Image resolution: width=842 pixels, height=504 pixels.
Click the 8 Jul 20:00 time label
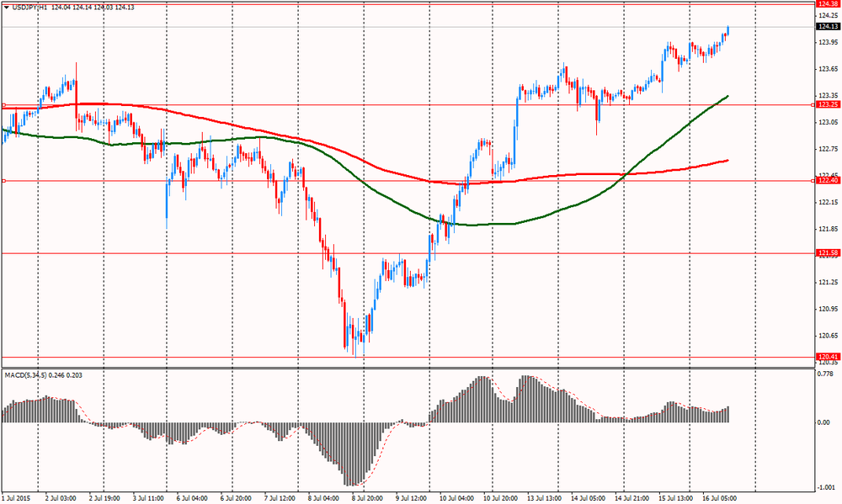(x=367, y=499)
